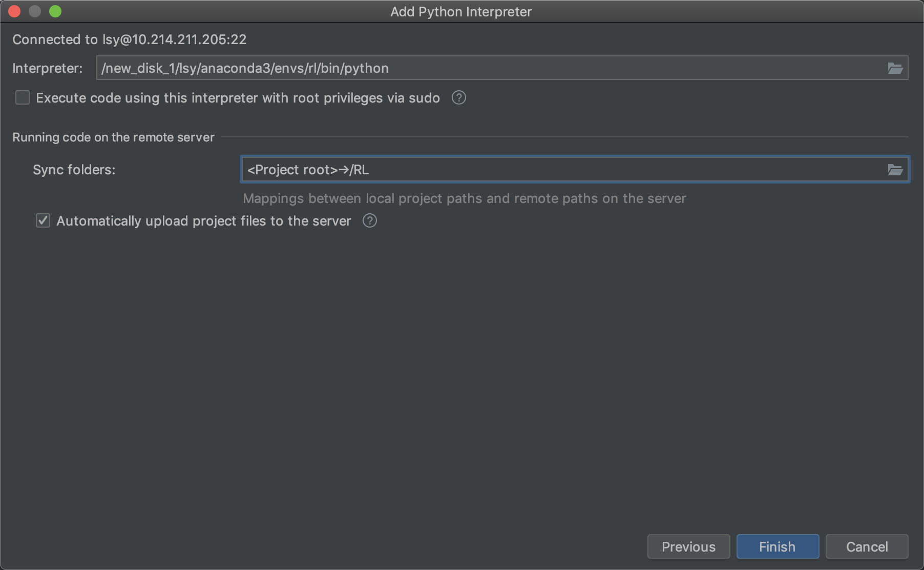924x570 pixels.
Task: Click the Sync folders input field
Action: [x=575, y=170]
